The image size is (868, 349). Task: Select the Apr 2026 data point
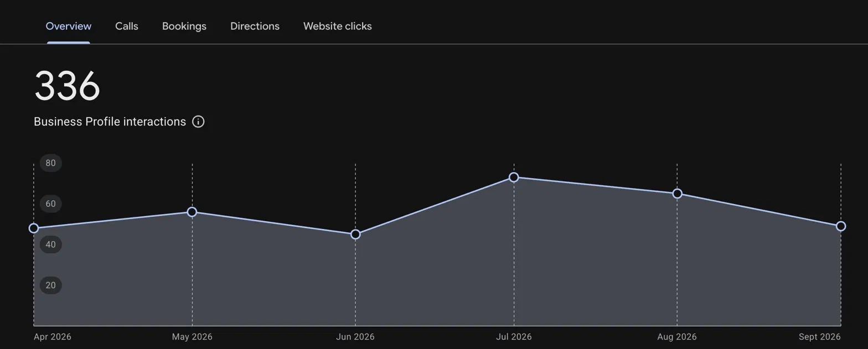[x=34, y=228]
